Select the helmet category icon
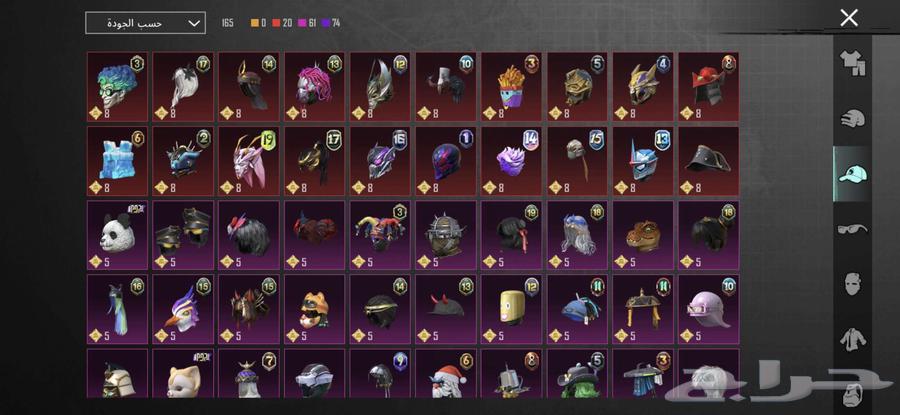The width and height of the screenshot is (900, 415). point(852,119)
